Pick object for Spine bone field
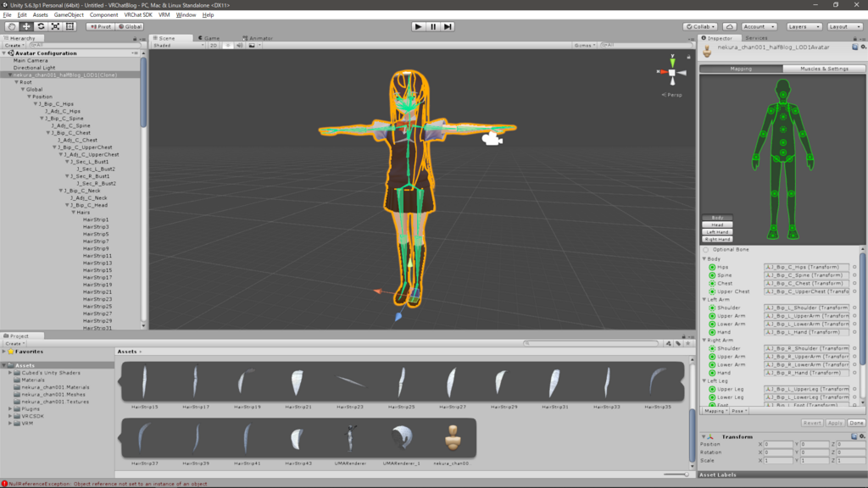The width and height of the screenshot is (868, 488). pos(854,275)
